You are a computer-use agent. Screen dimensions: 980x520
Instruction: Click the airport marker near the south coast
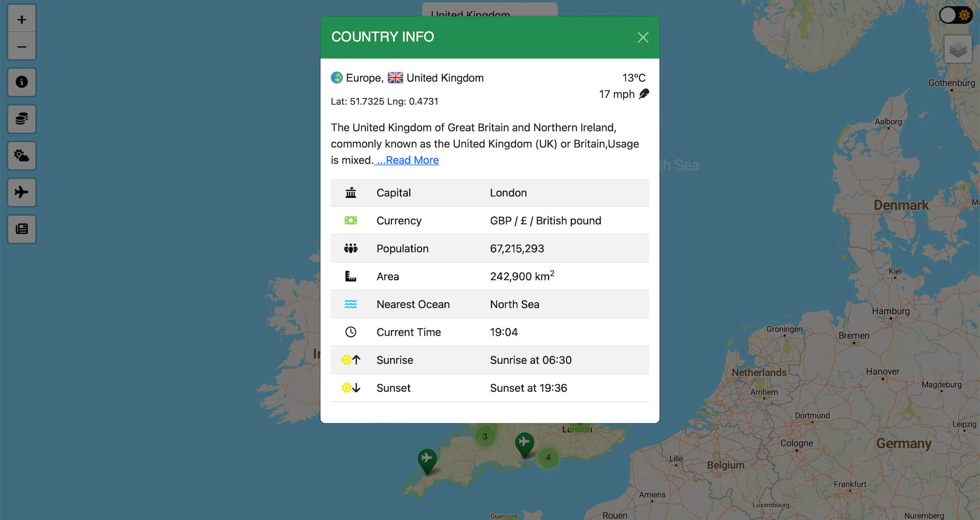tap(524, 443)
